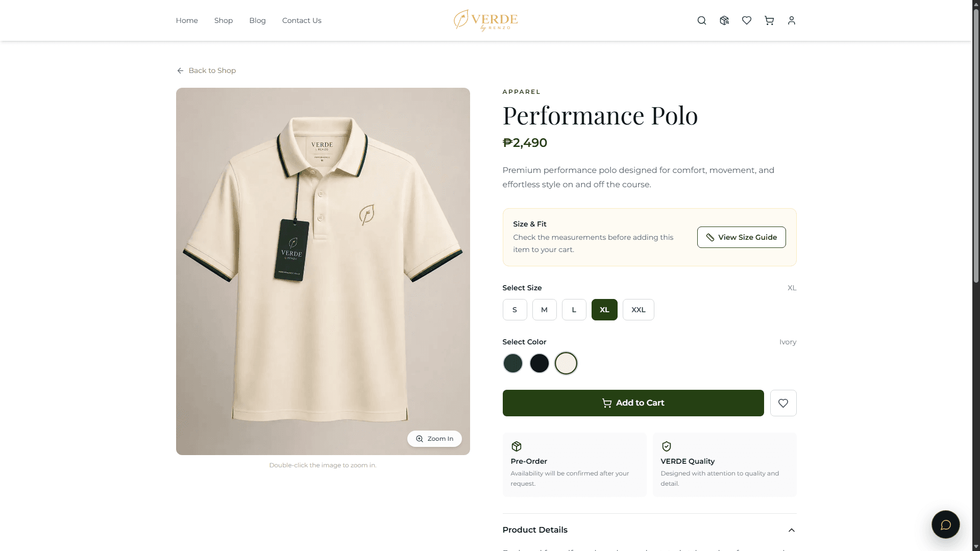Click the View Size Guide button
980x551 pixels.
click(x=741, y=237)
